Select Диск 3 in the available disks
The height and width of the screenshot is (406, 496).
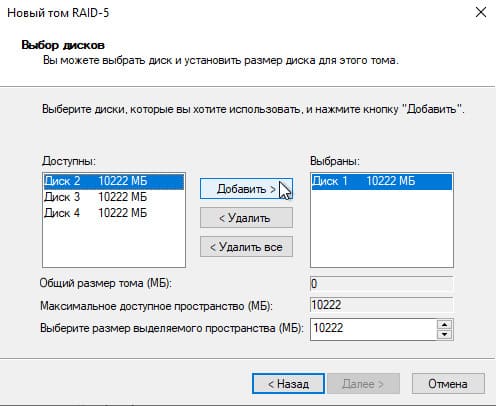click(114, 197)
